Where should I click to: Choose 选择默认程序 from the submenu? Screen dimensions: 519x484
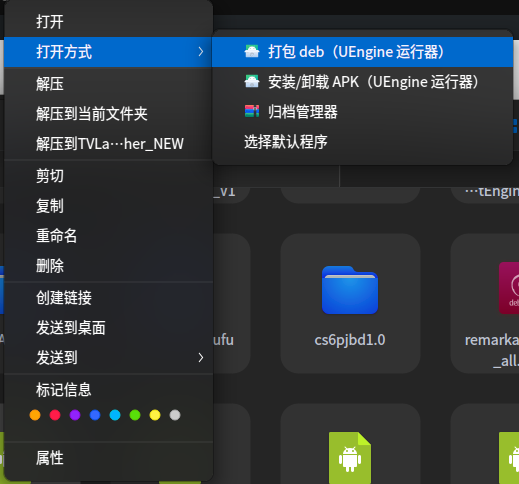(286, 142)
